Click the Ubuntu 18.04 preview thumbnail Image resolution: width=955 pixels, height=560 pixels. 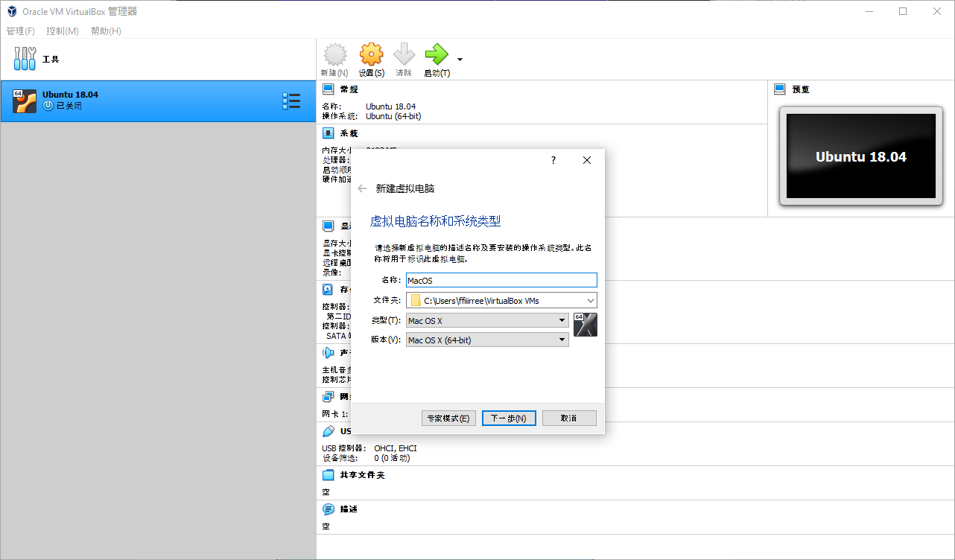(x=860, y=156)
